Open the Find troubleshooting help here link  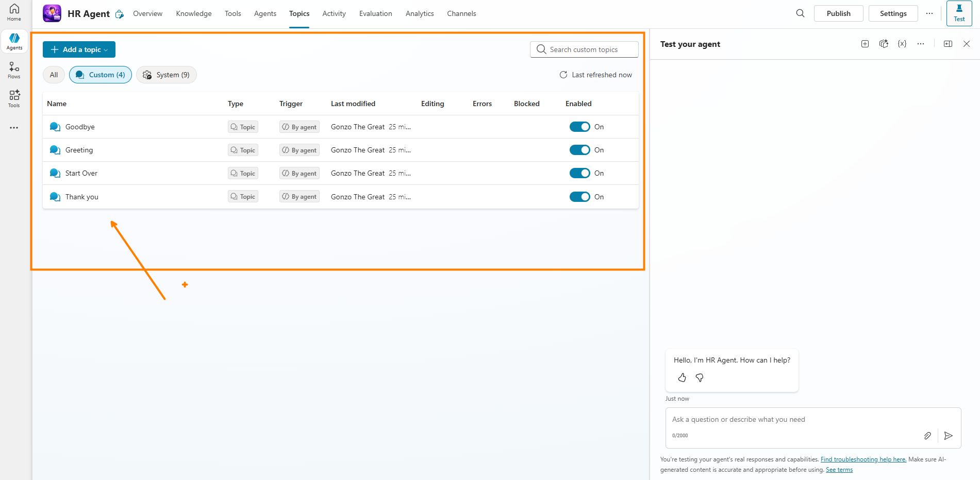click(x=863, y=459)
